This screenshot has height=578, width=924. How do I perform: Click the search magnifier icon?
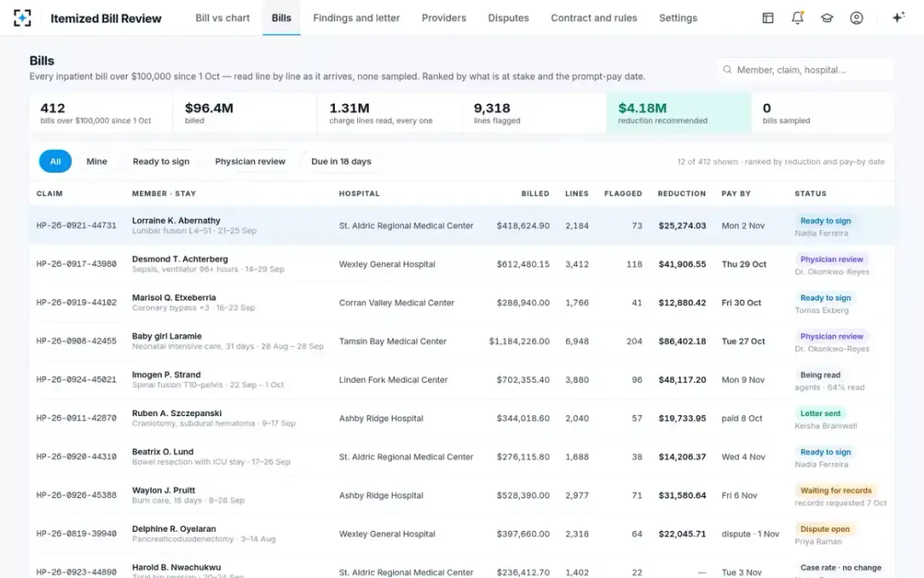727,69
